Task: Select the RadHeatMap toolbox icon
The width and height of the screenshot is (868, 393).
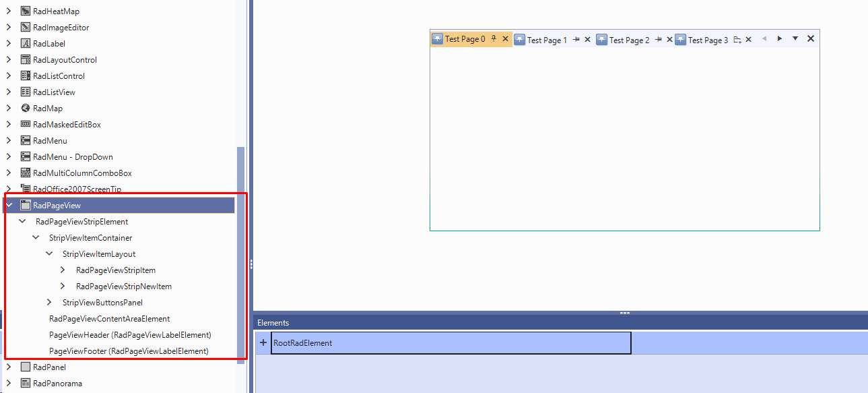Action: pyautogui.click(x=27, y=11)
